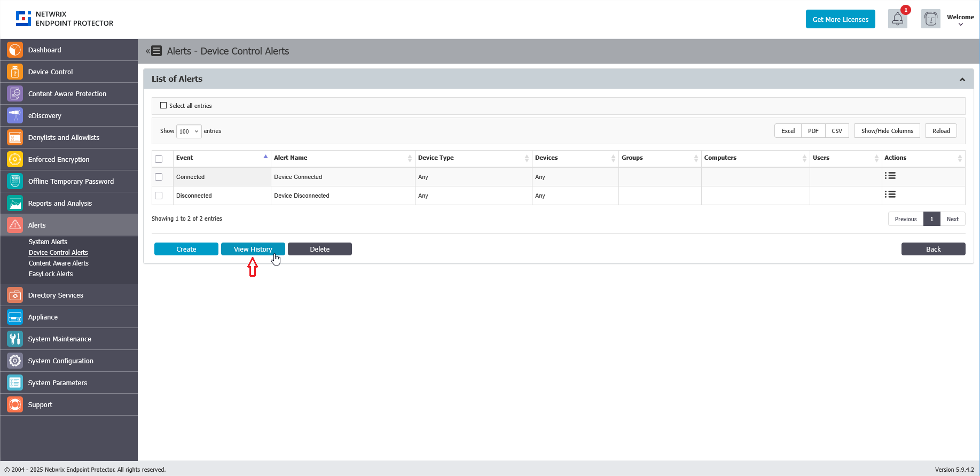This screenshot has width=980, height=476.
Task: Click the user avatar icon
Action: pos(931,19)
